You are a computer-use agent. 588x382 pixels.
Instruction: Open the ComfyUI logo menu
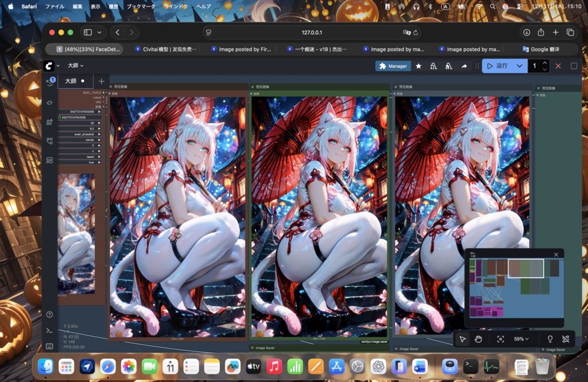coord(48,65)
